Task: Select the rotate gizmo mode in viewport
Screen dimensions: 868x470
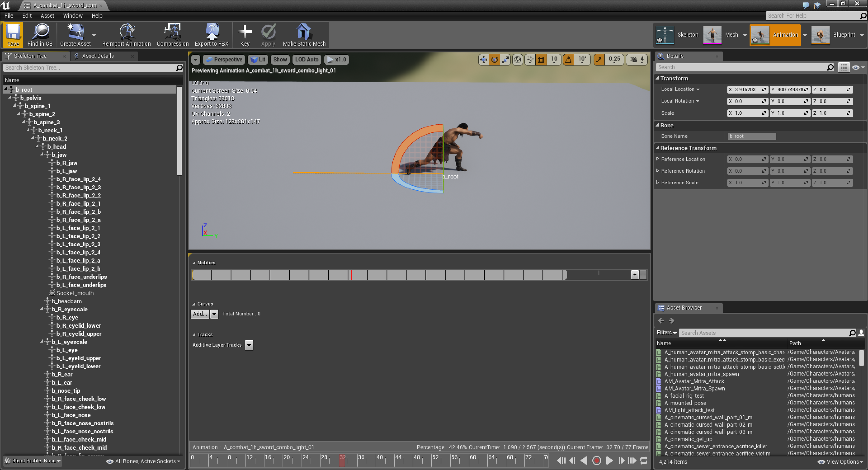Action: coord(494,60)
